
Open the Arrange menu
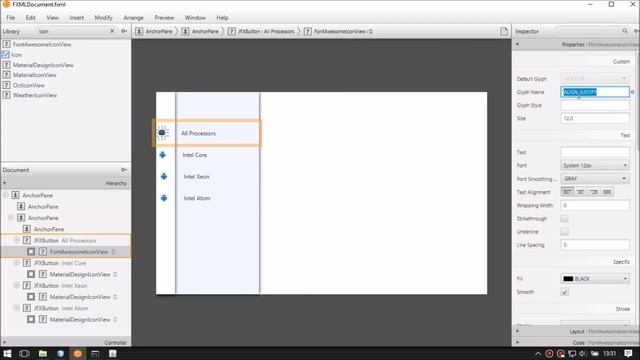(133, 18)
